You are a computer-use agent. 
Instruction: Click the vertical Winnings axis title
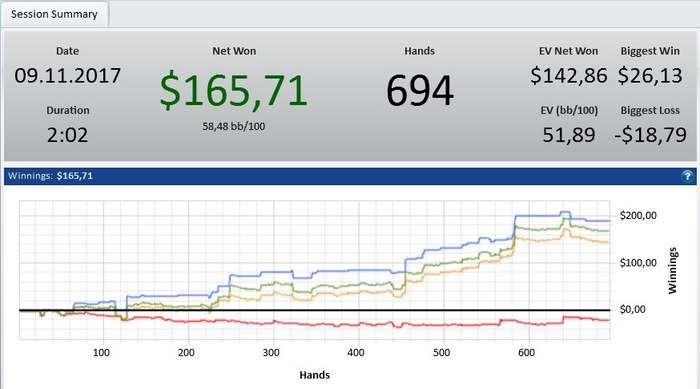pyautogui.click(x=672, y=271)
